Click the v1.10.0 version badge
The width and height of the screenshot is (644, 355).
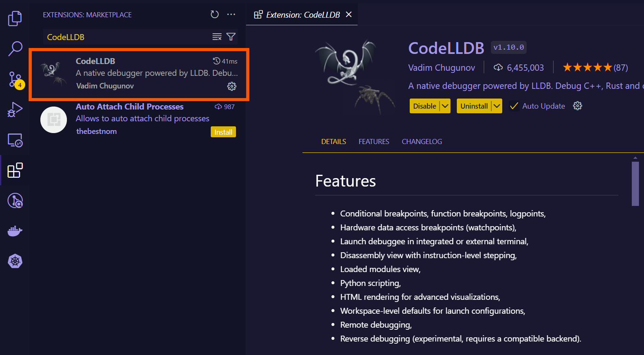click(509, 47)
